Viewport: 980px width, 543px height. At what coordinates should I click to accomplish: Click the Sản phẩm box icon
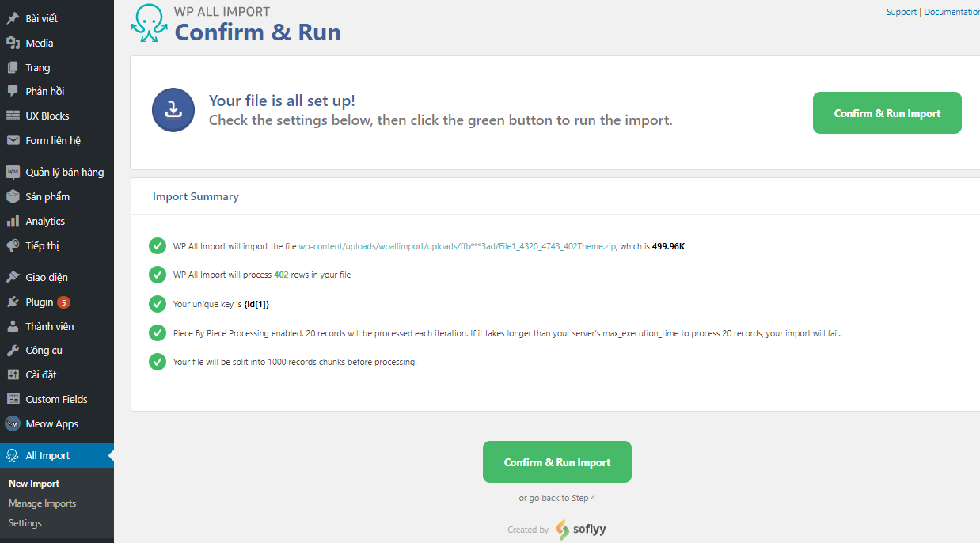(x=13, y=196)
